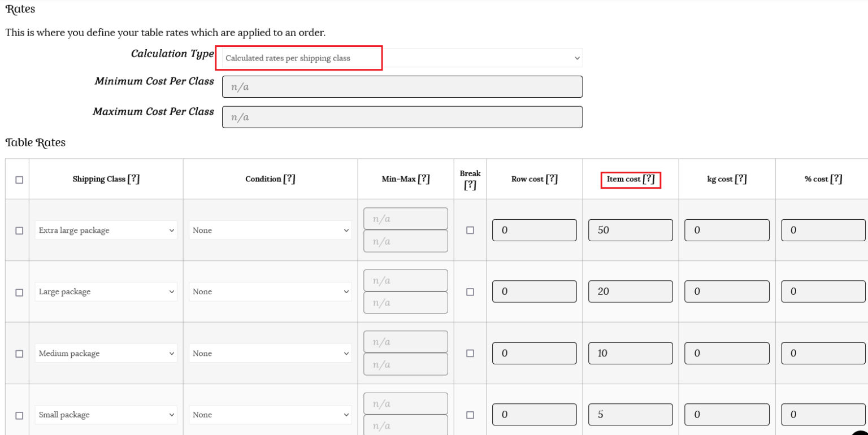Expand Condition dropdown for Extra large package
This screenshot has width=868, height=435.
point(270,230)
